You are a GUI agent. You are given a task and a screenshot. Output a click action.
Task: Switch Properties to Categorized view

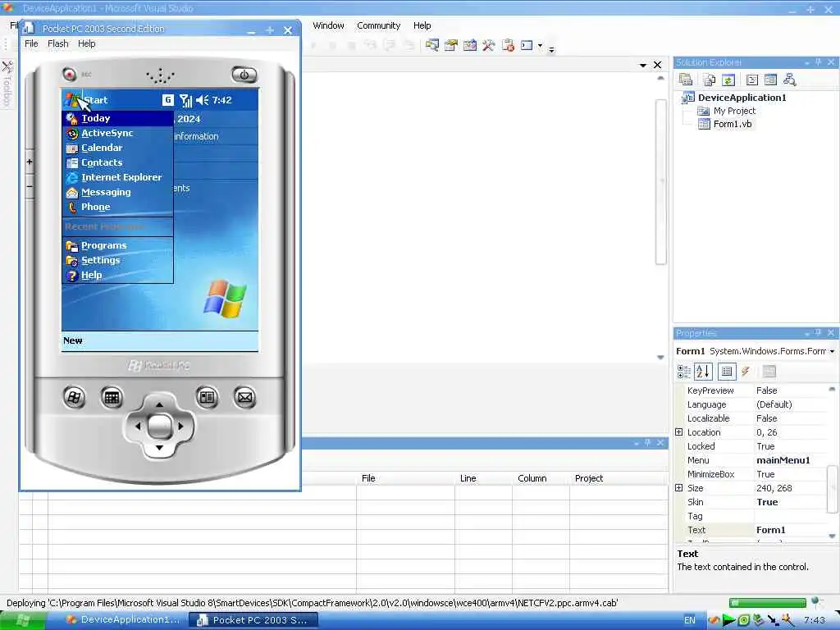click(x=684, y=372)
